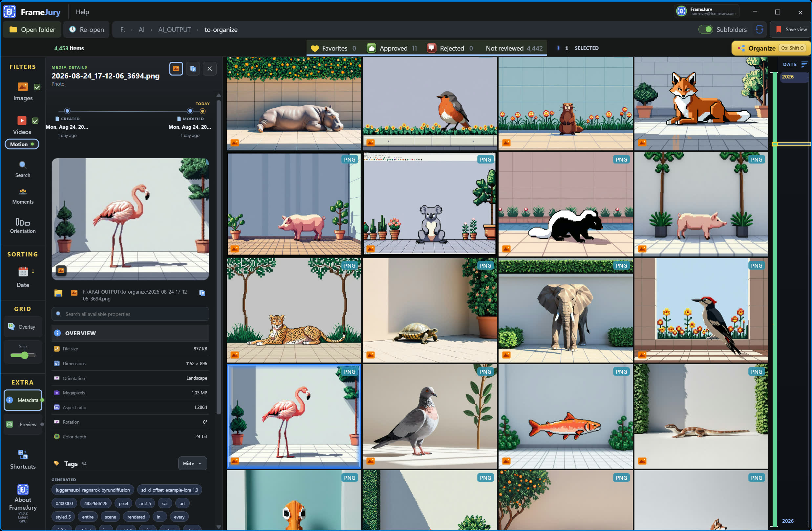The image size is (812, 531).
Task: Click the PNG badge on koala thumbnail
Action: click(x=485, y=159)
